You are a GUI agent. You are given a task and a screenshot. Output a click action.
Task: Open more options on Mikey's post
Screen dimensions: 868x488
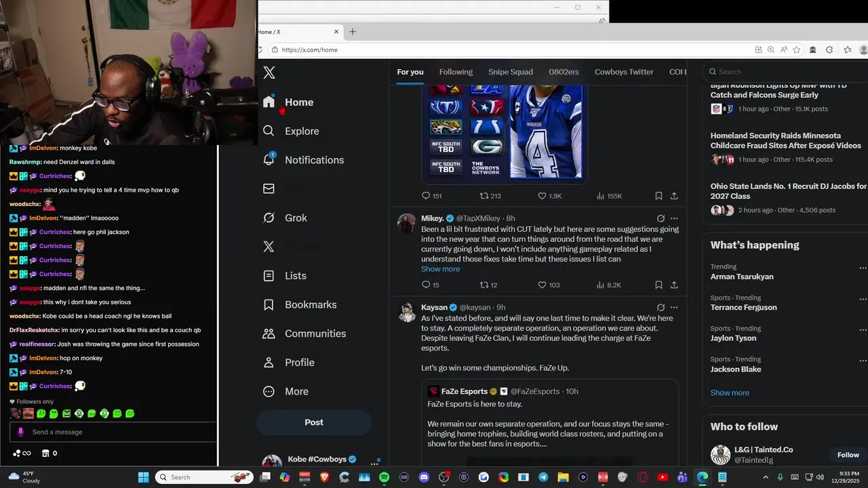(674, 218)
